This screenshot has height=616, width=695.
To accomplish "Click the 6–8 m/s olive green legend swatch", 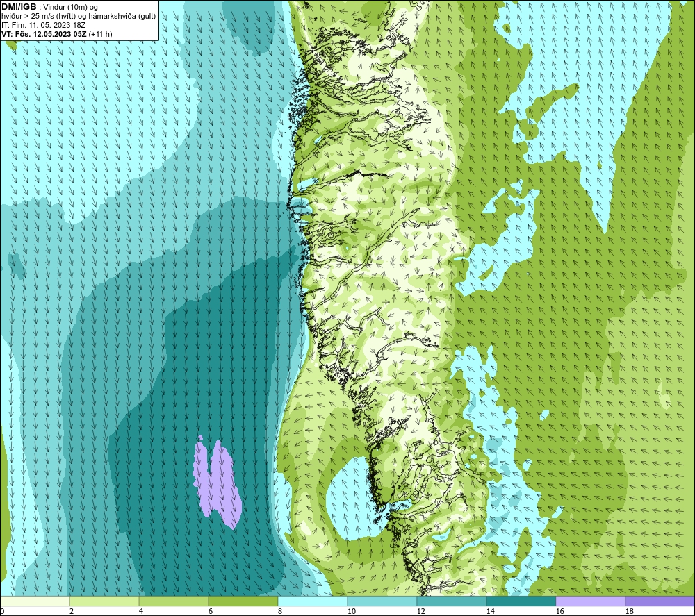I will [243, 601].
